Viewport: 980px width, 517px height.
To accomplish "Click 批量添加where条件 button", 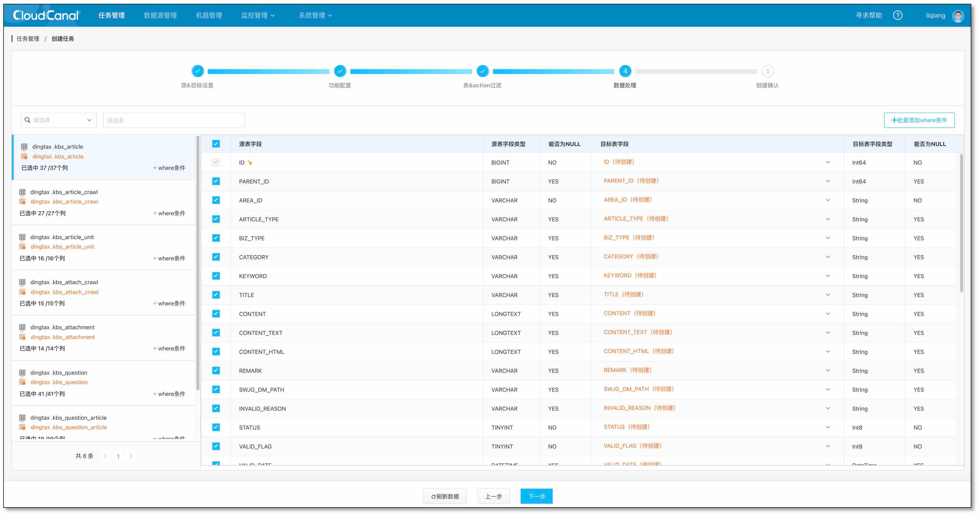I will (919, 120).
